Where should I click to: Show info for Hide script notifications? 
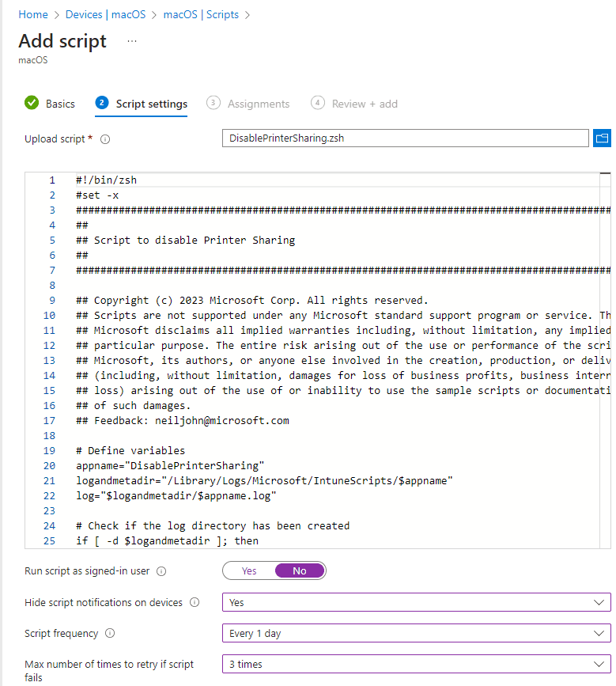pyautogui.click(x=195, y=602)
